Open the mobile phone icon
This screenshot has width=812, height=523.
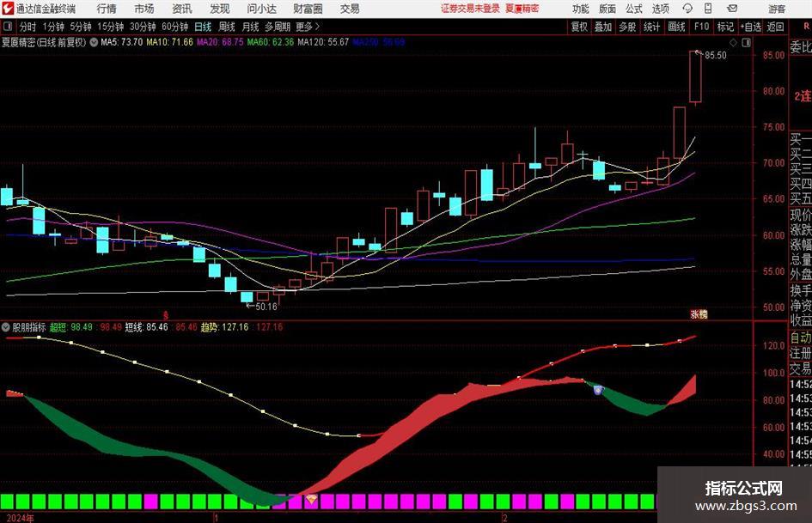(708, 9)
